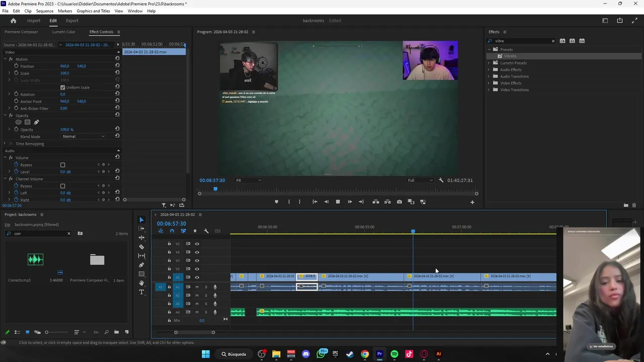The image size is (644, 362).
Task: Switch to Export workspace tab
Action: tap(72, 21)
